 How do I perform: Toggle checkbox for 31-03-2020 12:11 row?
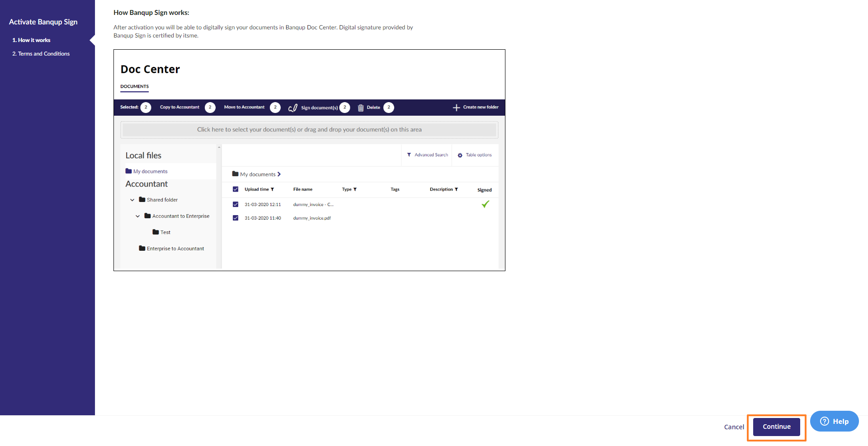tap(236, 204)
